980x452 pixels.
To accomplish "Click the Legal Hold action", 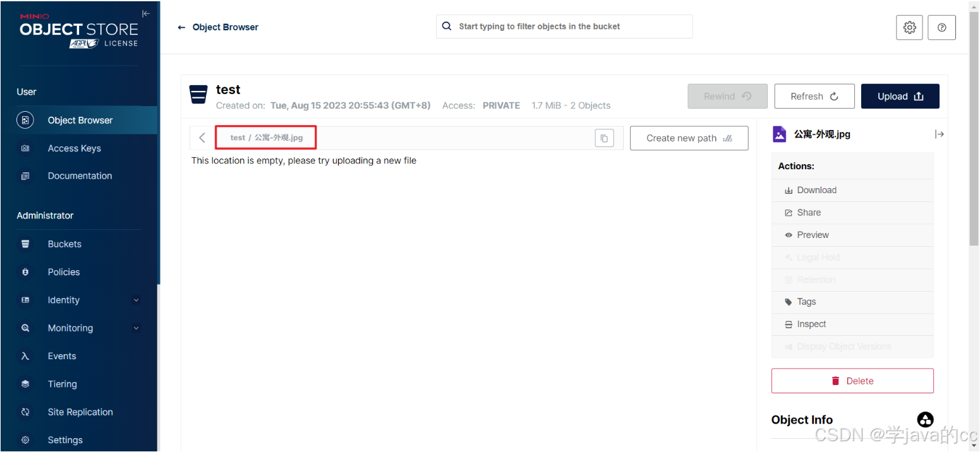I will pyautogui.click(x=852, y=258).
